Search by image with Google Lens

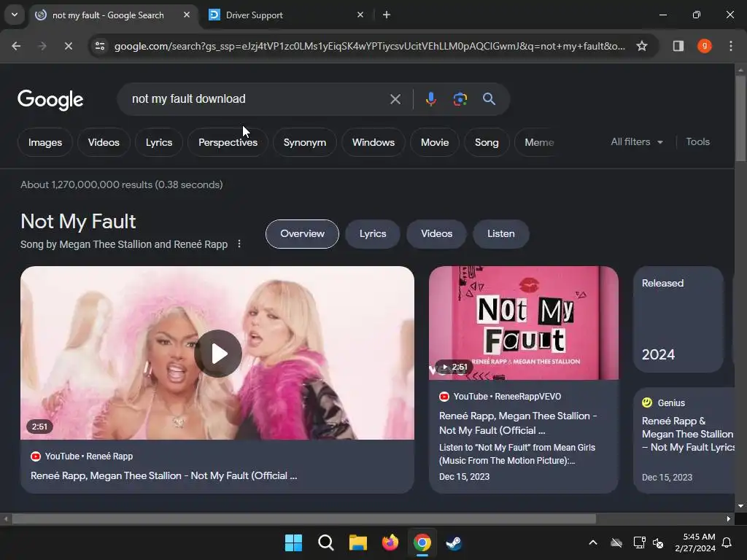pos(460,99)
